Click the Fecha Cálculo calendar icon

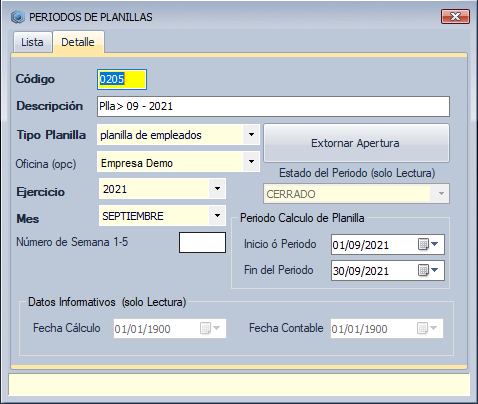(205, 328)
